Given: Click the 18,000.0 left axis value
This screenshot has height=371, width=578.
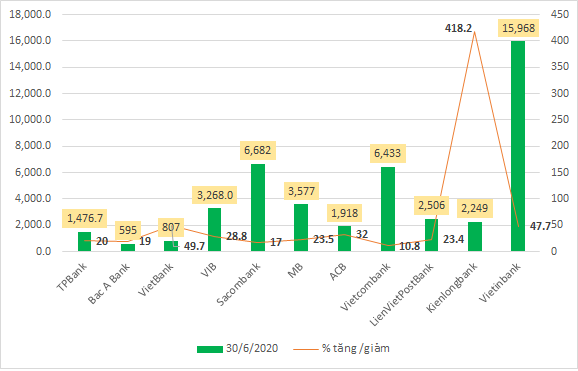Looking at the screenshot, I should point(30,14).
